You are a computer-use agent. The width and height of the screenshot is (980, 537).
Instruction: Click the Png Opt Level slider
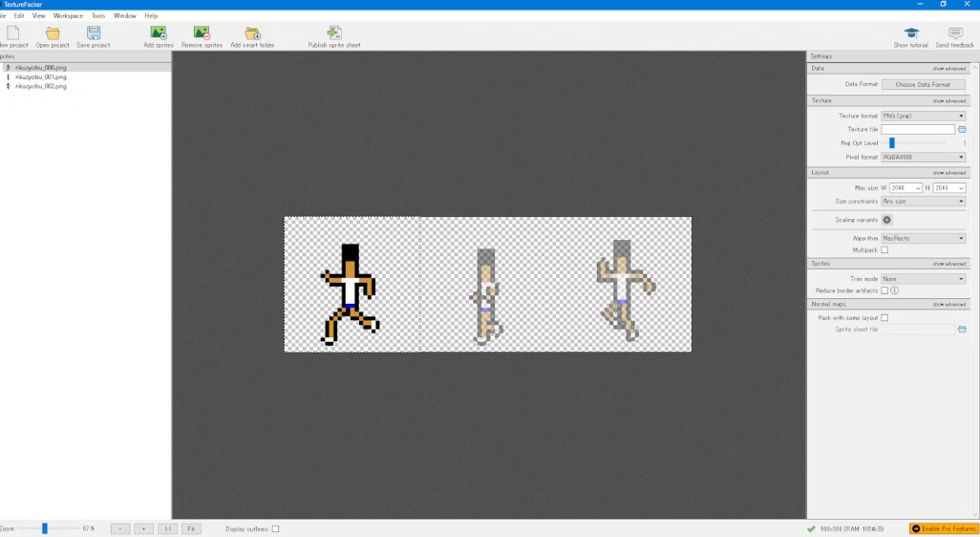892,143
